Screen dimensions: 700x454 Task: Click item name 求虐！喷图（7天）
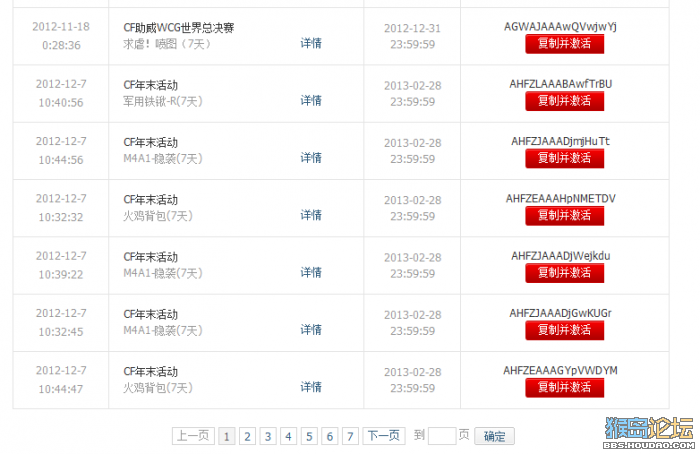pyautogui.click(x=167, y=44)
